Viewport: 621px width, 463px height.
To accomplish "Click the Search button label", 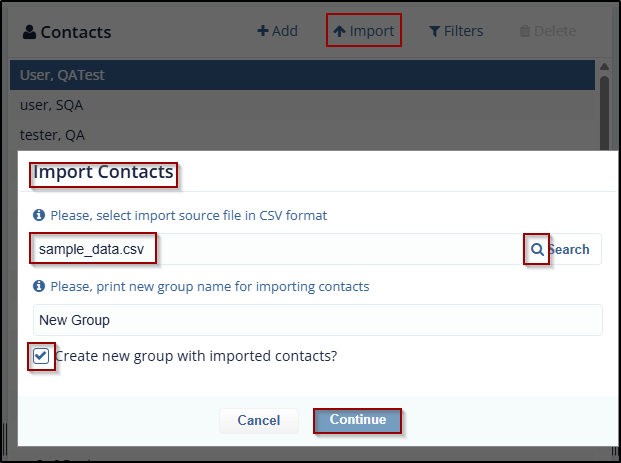I will (x=570, y=249).
